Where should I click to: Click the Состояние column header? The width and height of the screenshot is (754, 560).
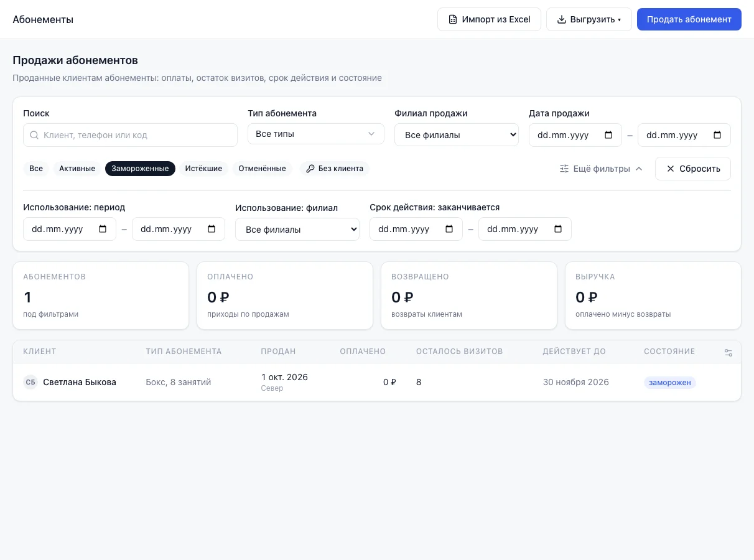point(669,352)
